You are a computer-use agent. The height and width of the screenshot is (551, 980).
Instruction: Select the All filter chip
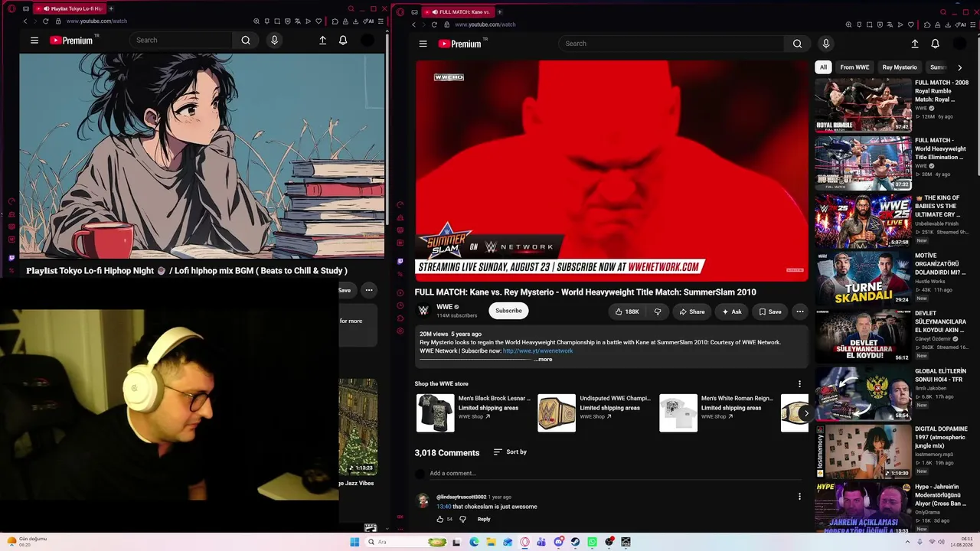(x=823, y=67)
